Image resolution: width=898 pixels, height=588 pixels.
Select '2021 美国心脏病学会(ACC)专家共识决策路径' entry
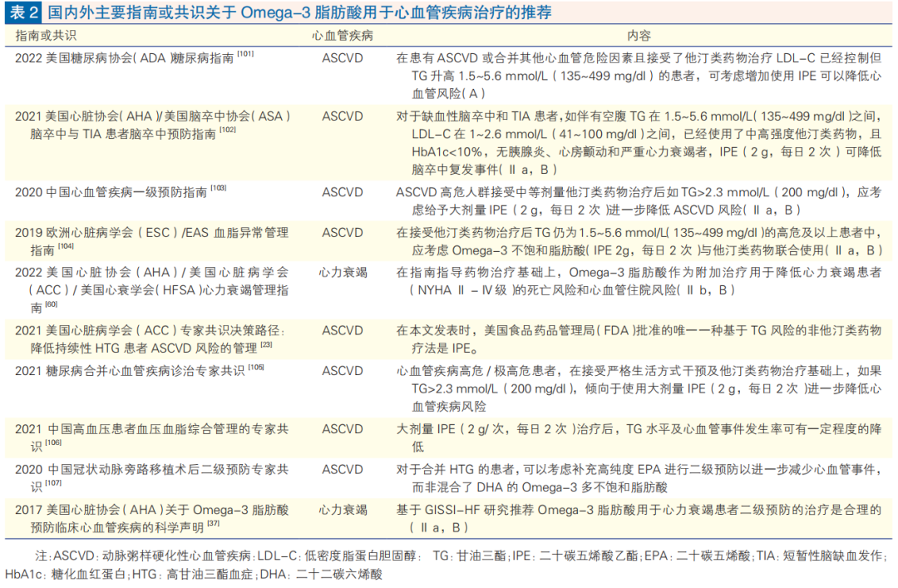pyautogui.click(x=150, y=331)
